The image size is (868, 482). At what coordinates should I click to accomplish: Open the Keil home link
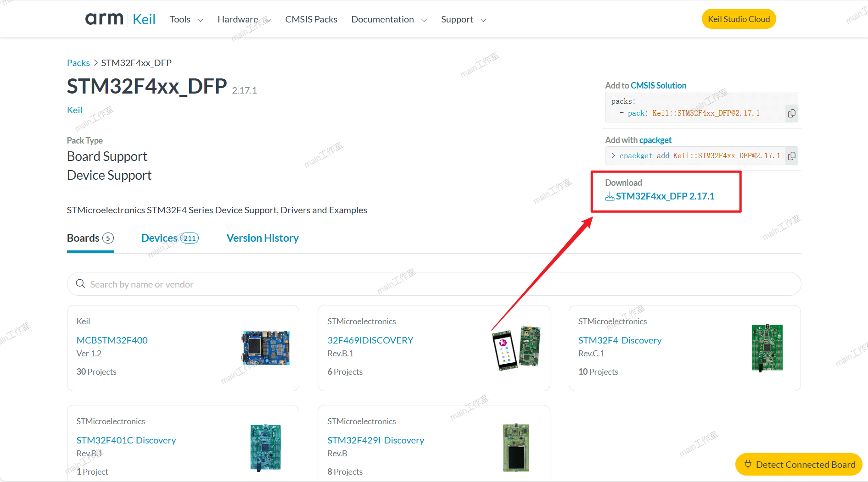click(144, 19)
